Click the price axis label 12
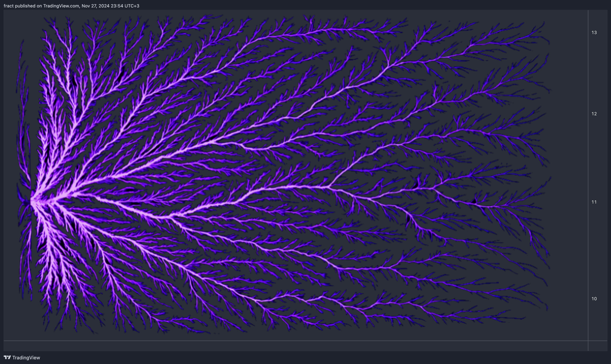Viewport: 611px width, 364px height. pos(594,114)
